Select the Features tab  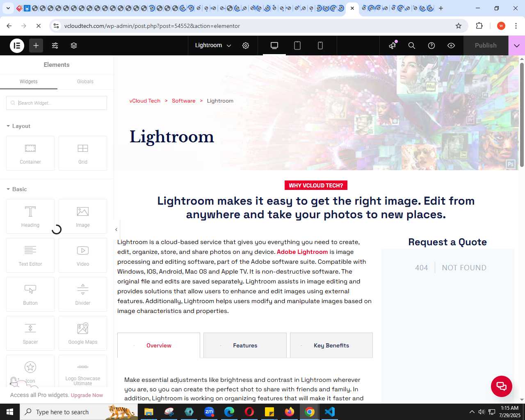click(x=245, y=345)
